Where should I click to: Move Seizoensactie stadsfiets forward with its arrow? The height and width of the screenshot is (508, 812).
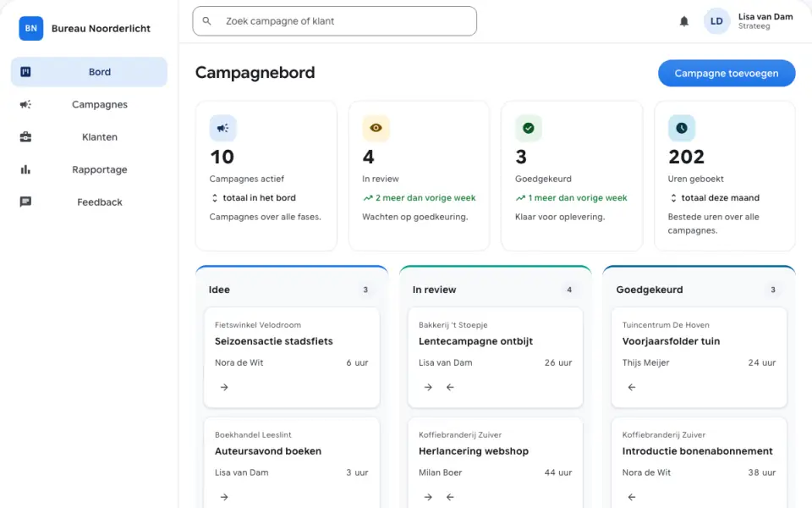[224, 387]
